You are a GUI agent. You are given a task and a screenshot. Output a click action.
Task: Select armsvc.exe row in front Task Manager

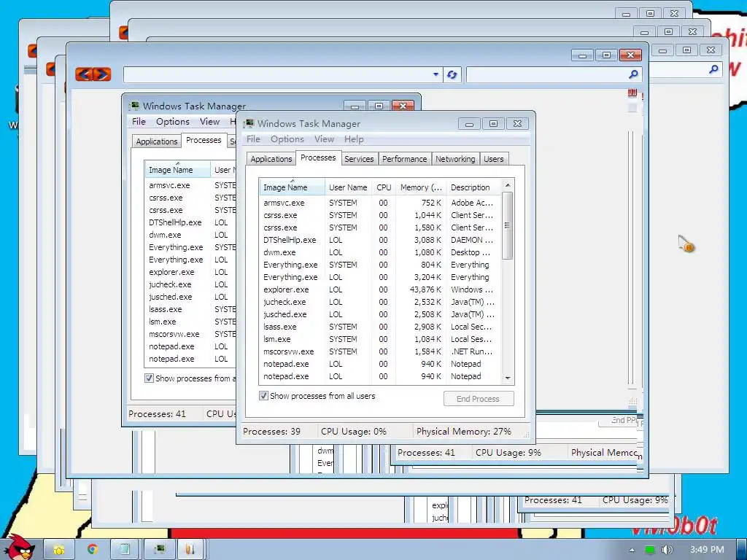click(x=380, y=203)
